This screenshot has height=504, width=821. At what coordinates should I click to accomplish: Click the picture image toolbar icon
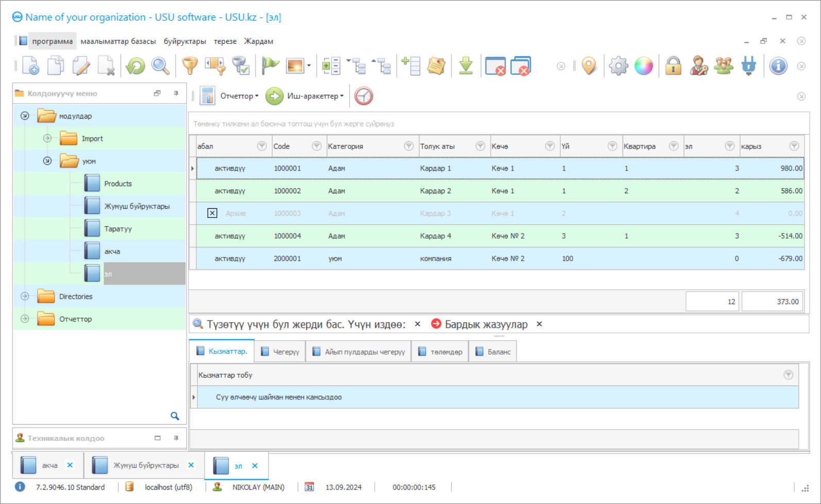(295, 66)
